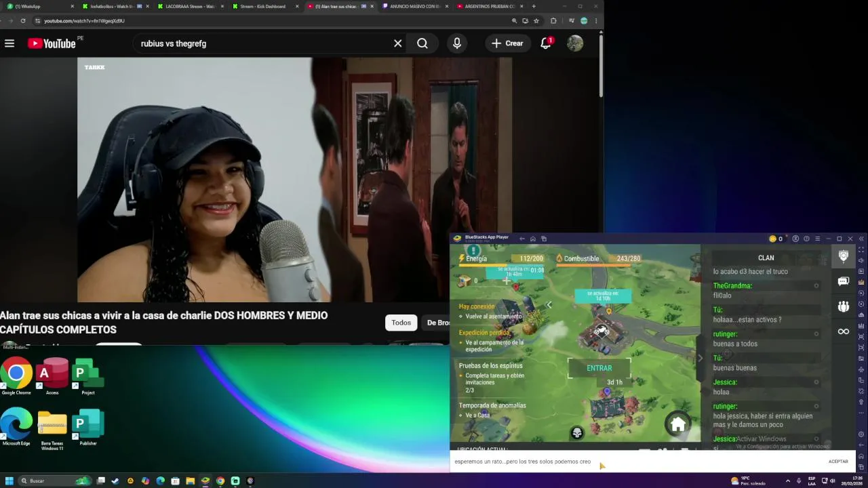
Task: Open Publisher desktop shortcut
Action: point(87,427)
